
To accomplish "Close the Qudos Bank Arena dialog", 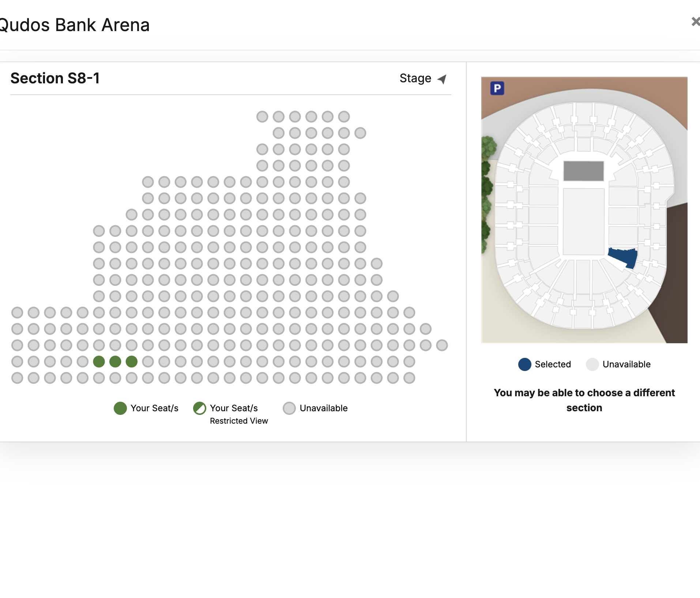I will (x=695, y=22).
